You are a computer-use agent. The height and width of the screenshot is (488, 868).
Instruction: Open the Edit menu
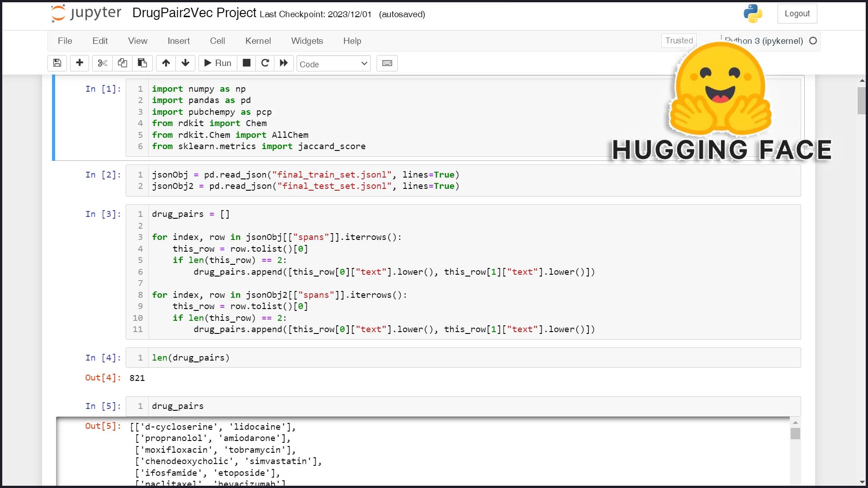pyautogui.click(x=100, y=41)
